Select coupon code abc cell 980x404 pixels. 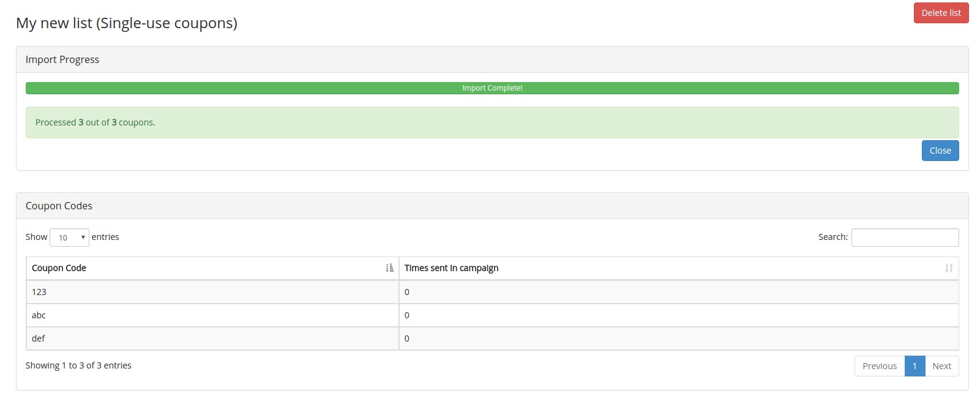pyautogui.click(x=212, y=315)
